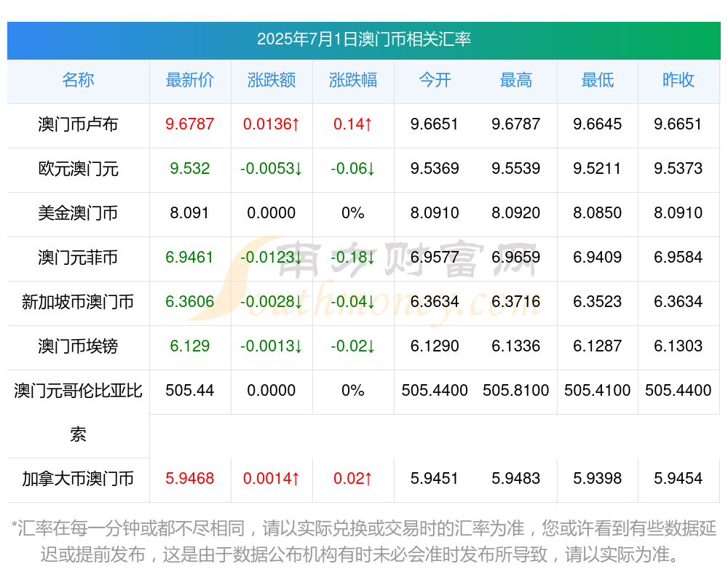Click the low value 6.9409
Image resolution: width=728 pixels, height=577 pixels.
click(598, 257)
